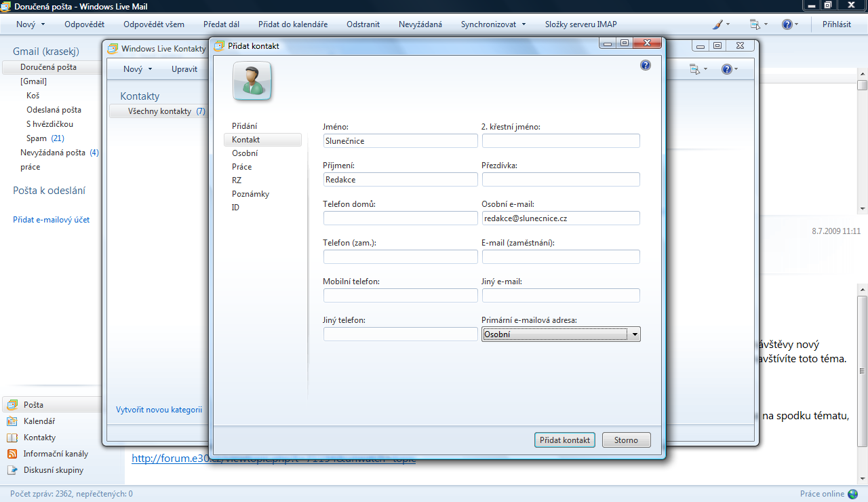Select the [Gmail] folder

[34, 81]
